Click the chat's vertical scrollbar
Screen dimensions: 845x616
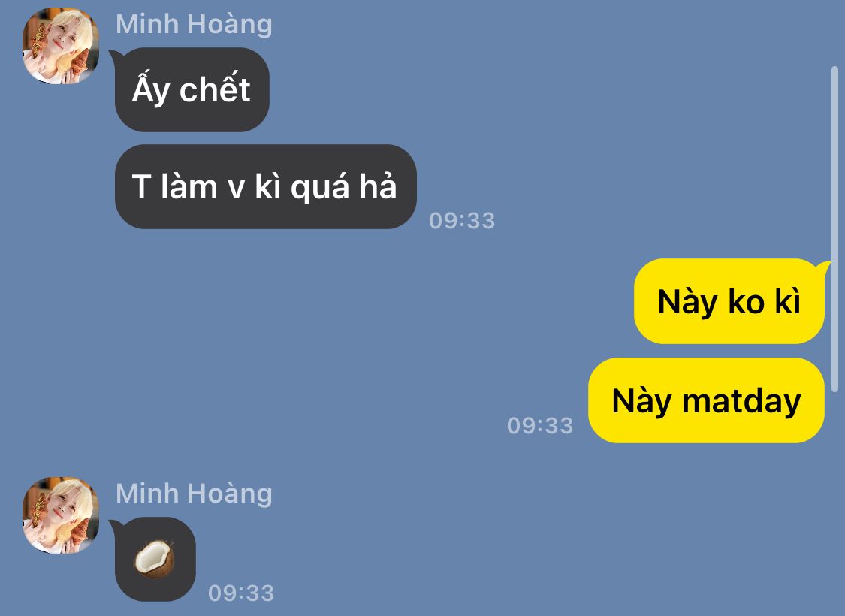coord(834,228)
